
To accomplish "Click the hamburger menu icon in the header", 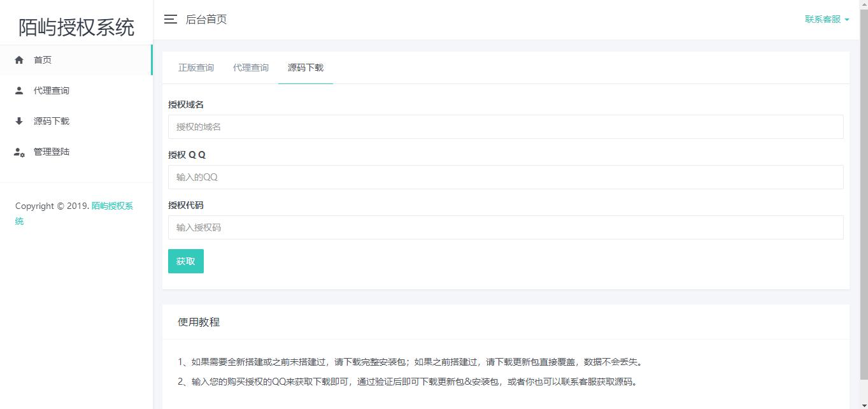I will [170, 19].
